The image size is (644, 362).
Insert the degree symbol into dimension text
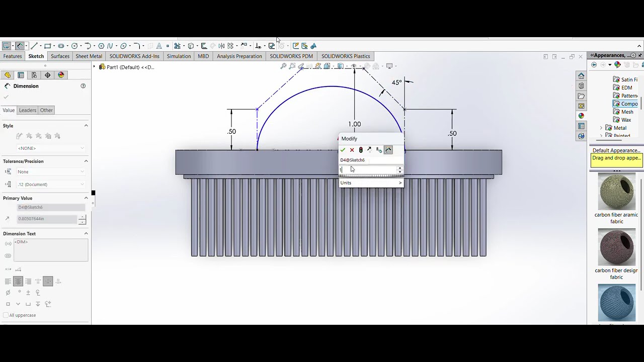[19, 292]
